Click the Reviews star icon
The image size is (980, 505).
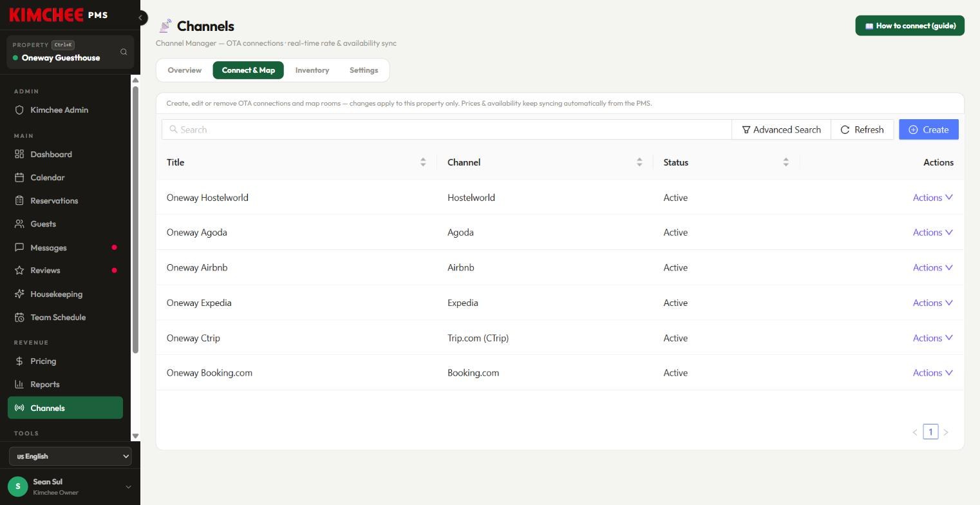coord(19,271)
